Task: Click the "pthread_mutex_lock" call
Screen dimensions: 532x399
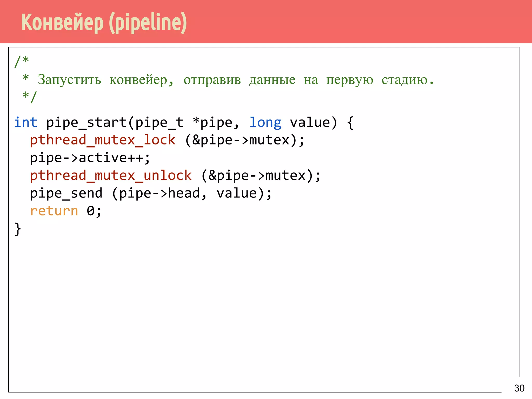Action: (103, 140)
